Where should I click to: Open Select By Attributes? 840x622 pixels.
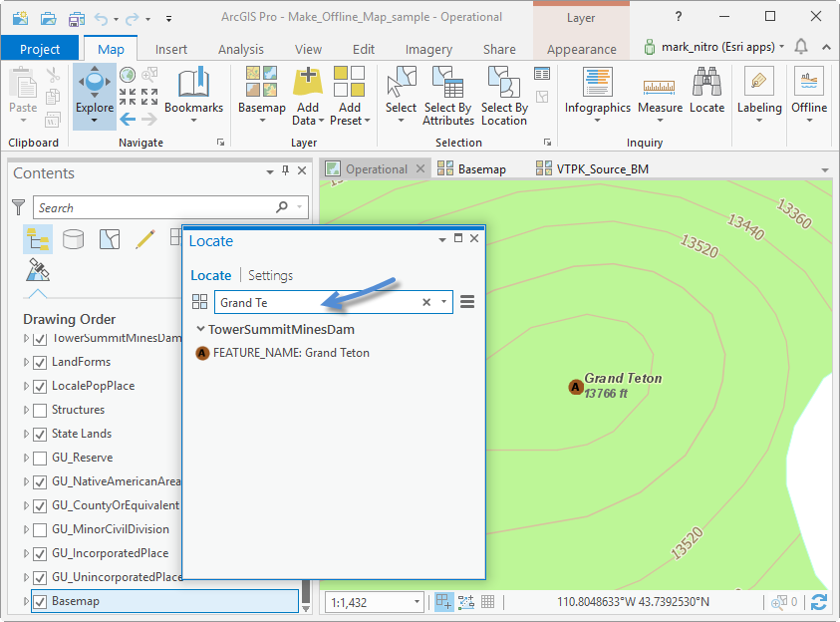tap(447, 96)
